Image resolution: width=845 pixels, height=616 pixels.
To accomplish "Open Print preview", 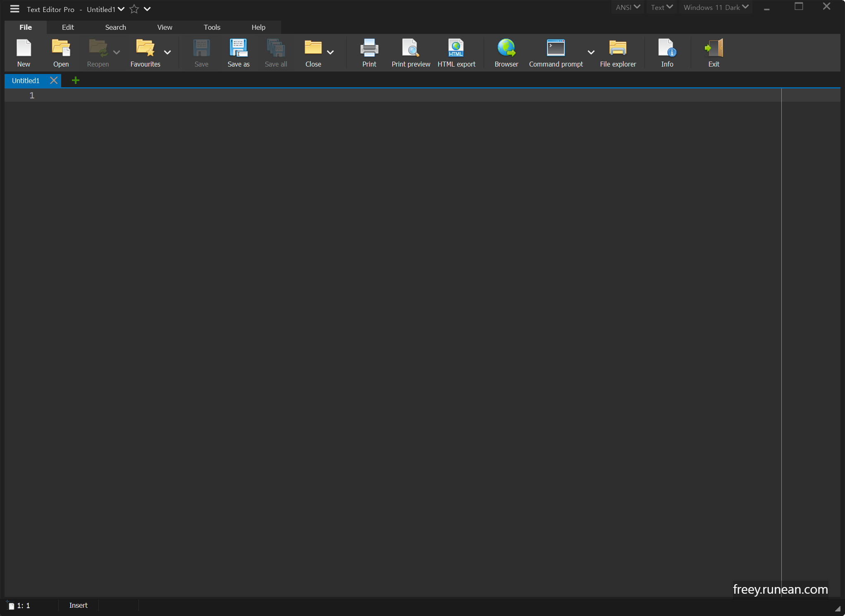I will pyautogui.click(x=411, y=53).
